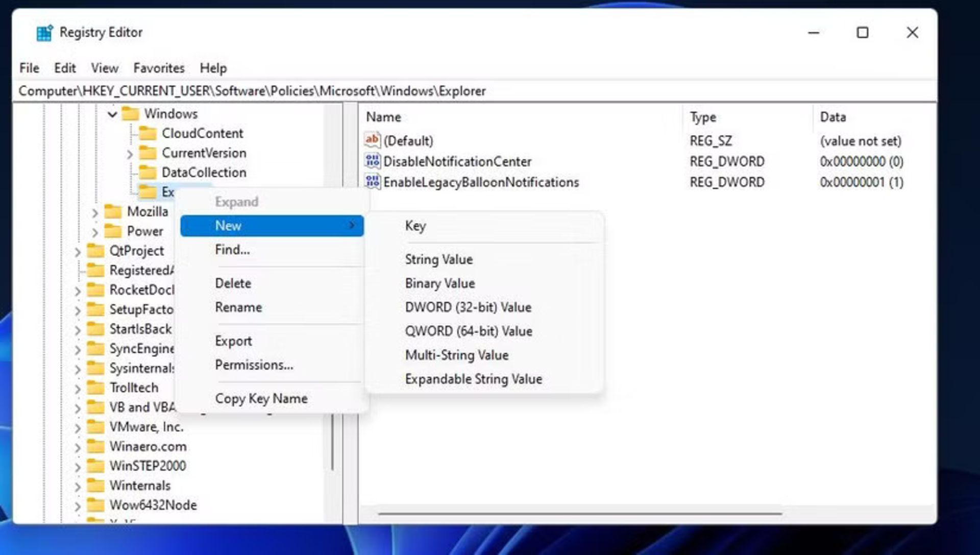This screenshot has height=555, width=980.
Task: Select the CloudContent folder icon
Action: tap(148, 134)
